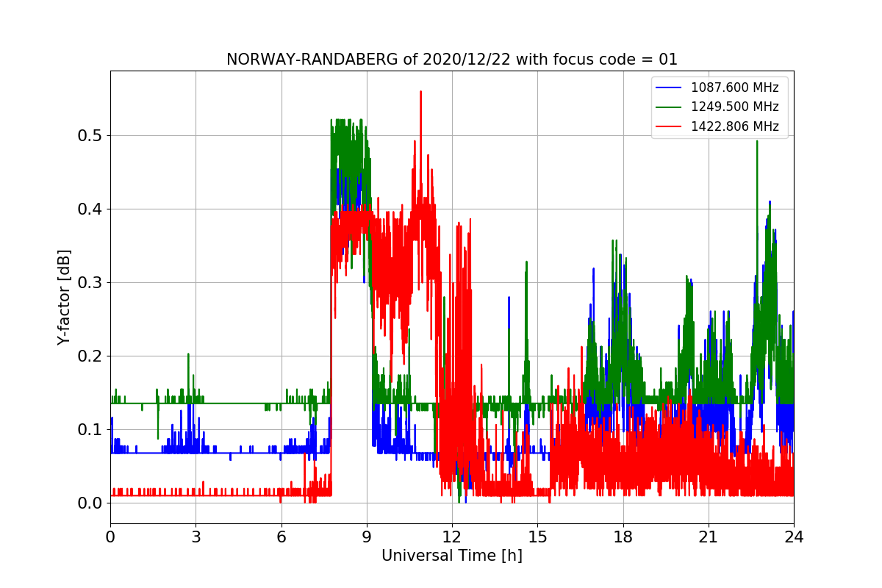
Task: Click the Universal Time [h] axis label
Action: tap(452, 556)
